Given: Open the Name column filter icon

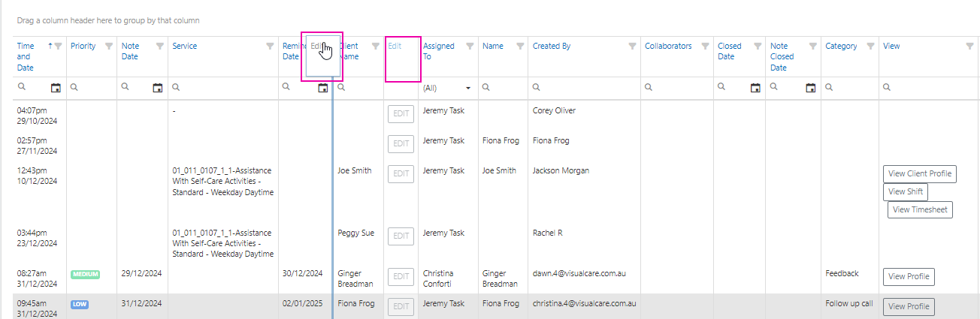Looking at the screenshot, I should coord(519,46).
